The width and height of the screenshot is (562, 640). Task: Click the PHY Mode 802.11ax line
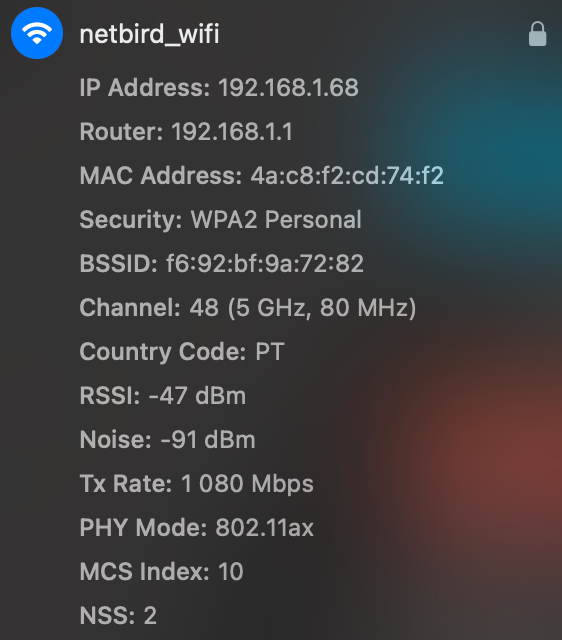[x=197, y=528]
